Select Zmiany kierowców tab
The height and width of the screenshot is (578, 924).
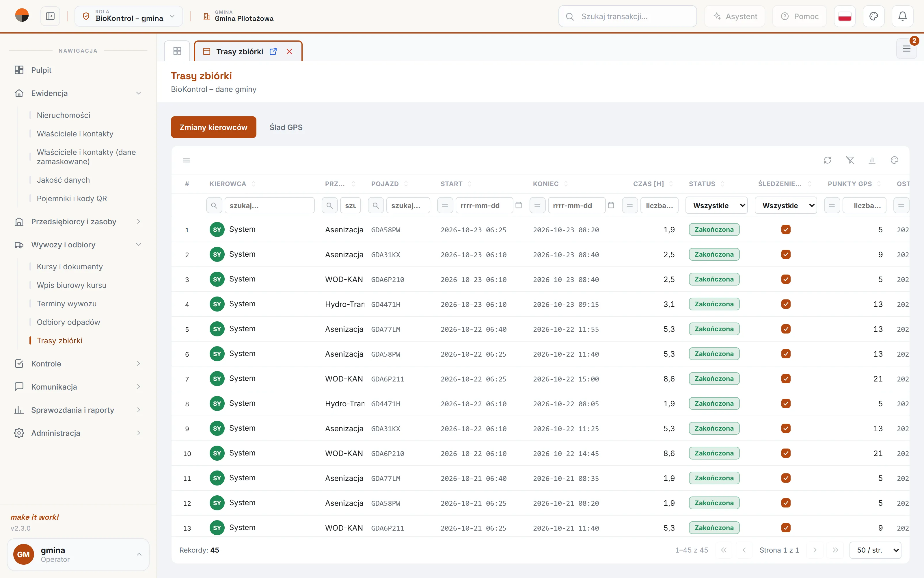tap(213, 127)
